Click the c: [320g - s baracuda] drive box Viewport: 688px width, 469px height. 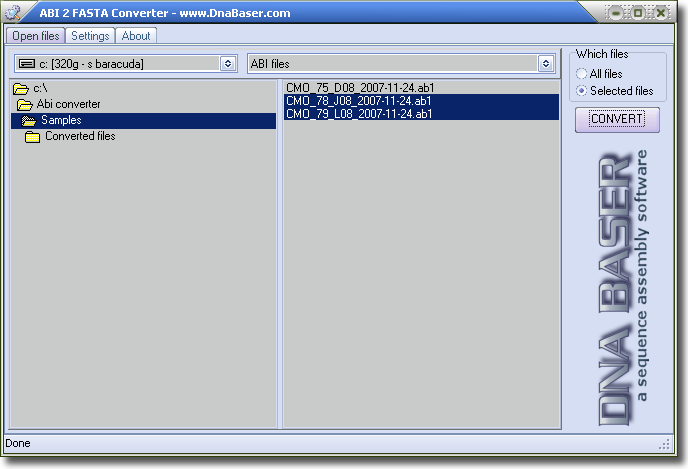[125, 64]
